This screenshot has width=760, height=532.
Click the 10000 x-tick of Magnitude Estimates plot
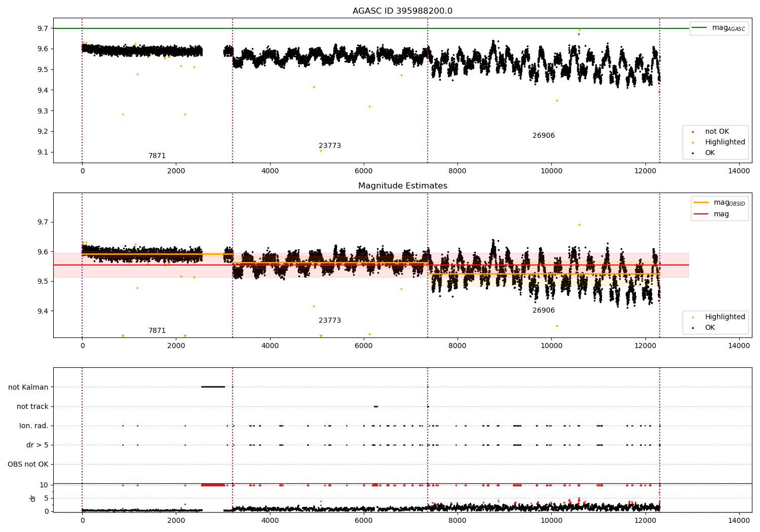coord(551,346)
